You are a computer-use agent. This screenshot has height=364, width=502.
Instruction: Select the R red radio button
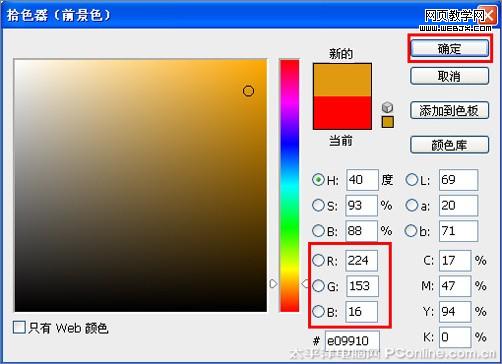[318, 260]
